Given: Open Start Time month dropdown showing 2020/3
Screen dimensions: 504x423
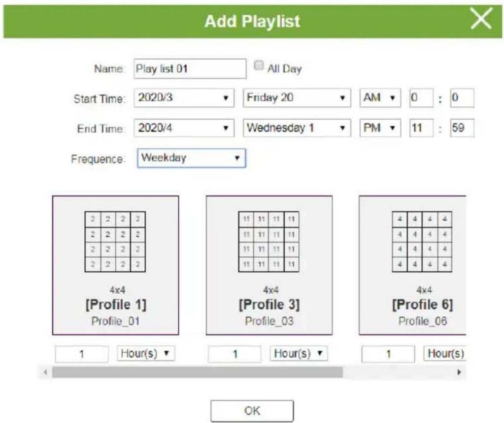Looking at the screenshot, I should coord(184,98).
